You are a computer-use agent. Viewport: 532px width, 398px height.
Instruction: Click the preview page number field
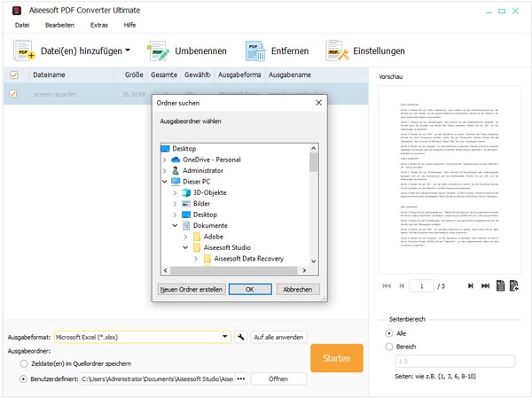point(422,285)
